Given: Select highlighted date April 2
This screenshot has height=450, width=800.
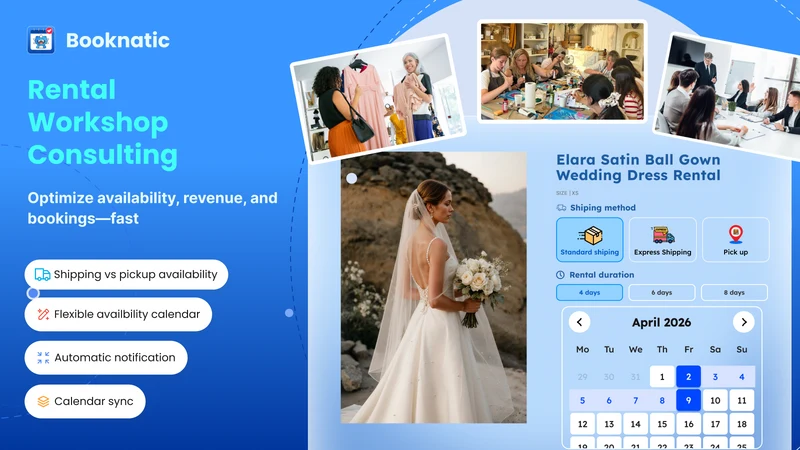Looking at the screenshot, I should point(689,377).
